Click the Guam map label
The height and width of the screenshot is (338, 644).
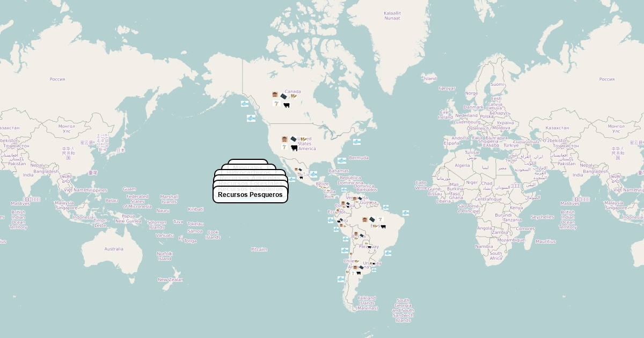click(129, 189)
